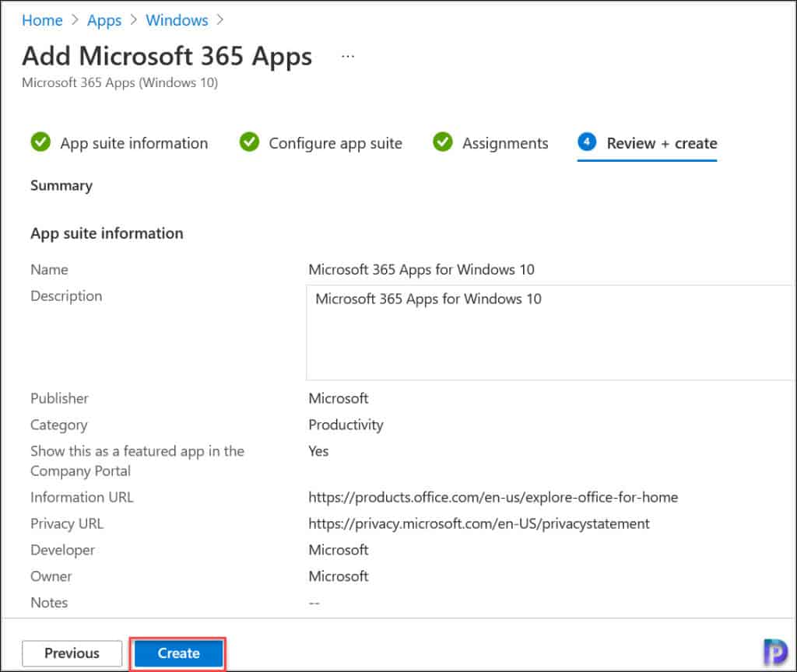Click the Notes value dashes
Screen dimensions: 797x672
point(314,603)
